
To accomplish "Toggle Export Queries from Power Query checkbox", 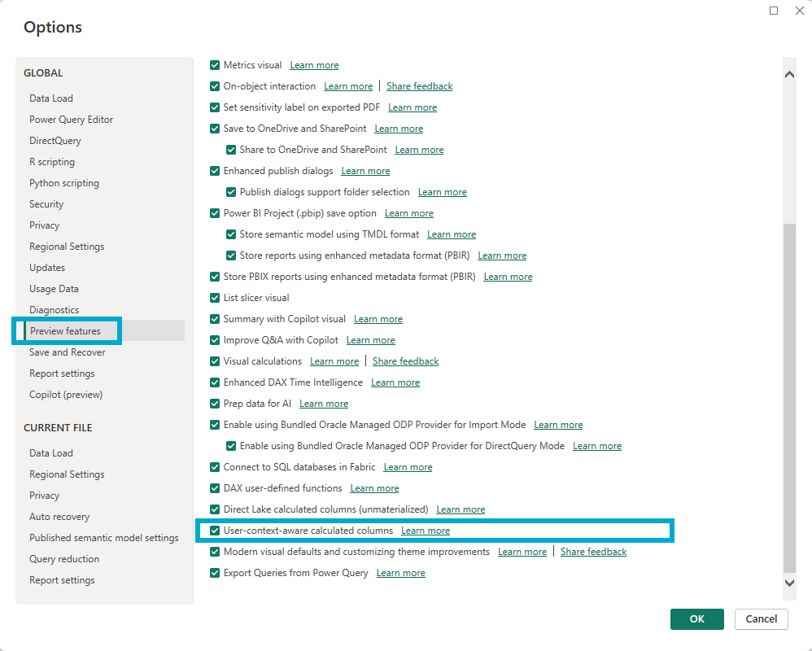I will point(215,573).
